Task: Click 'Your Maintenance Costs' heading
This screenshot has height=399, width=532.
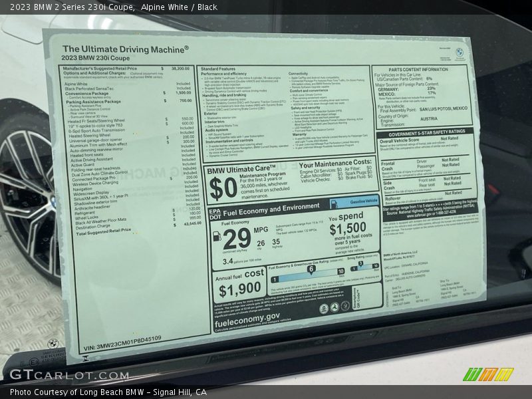Action: pyautogui.click(x=335, y=164)
